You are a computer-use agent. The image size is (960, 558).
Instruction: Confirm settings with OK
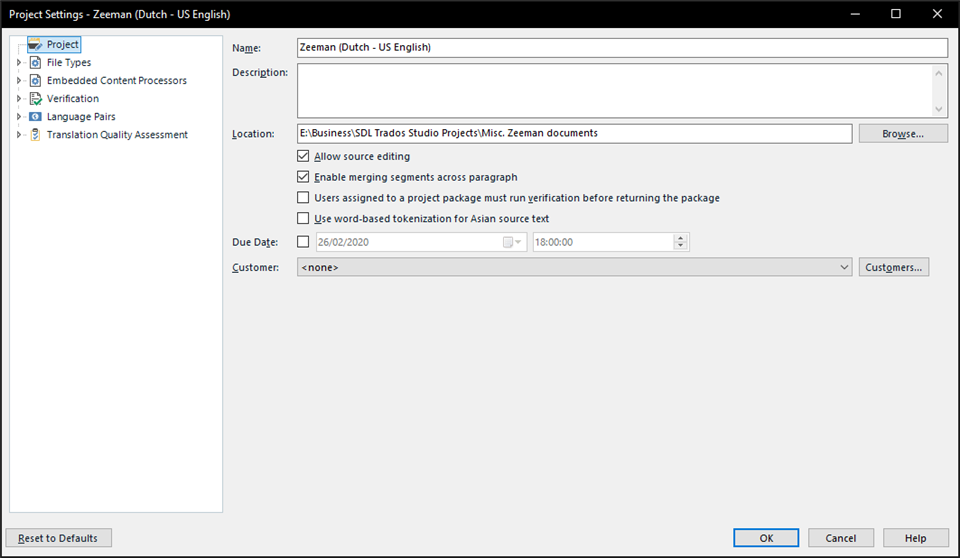[x=766, y=538]
